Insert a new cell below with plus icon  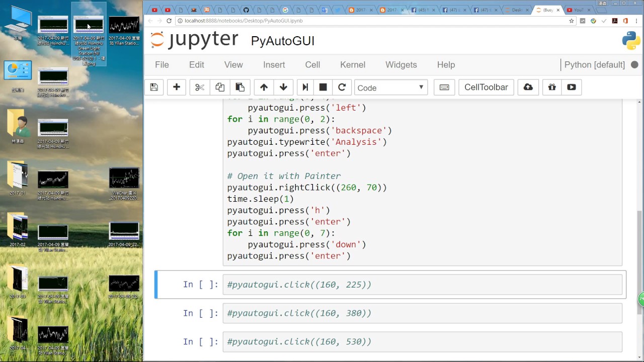[177, 87]
